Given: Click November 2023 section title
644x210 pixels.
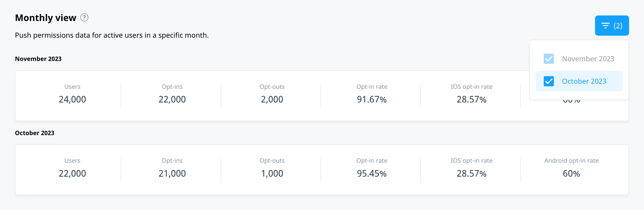Looking at the screenshot, I should point(38,59).
